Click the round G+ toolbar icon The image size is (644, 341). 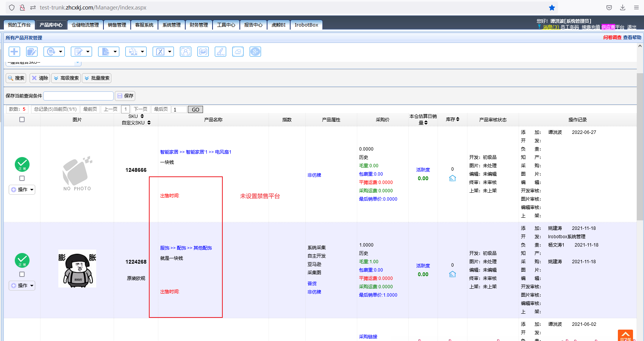point(255,52)
